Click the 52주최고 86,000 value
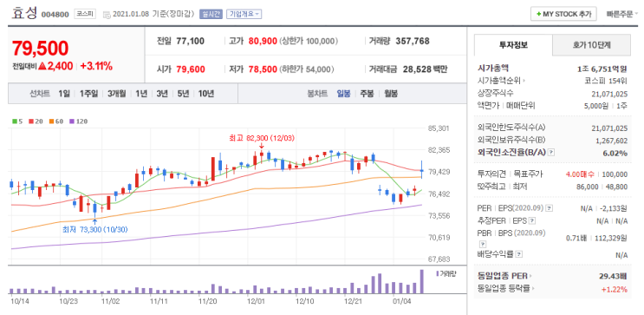This screenshot has width=644, height=315. pyautogui.click(x=588, y=187)
